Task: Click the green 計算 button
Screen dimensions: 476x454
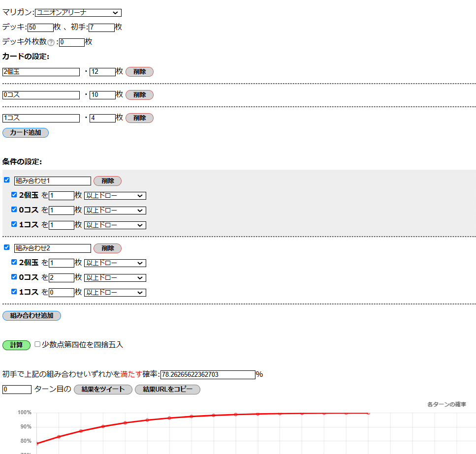Action: pos(16,345)
